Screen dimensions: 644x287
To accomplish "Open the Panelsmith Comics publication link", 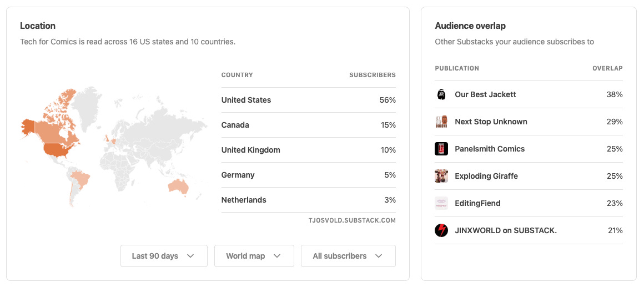I will [490, 149].
